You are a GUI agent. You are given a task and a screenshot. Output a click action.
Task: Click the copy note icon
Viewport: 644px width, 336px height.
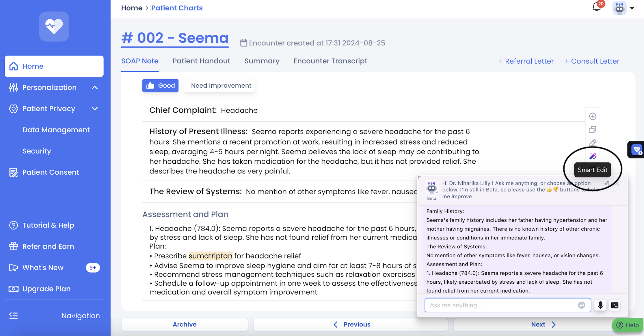593,130
